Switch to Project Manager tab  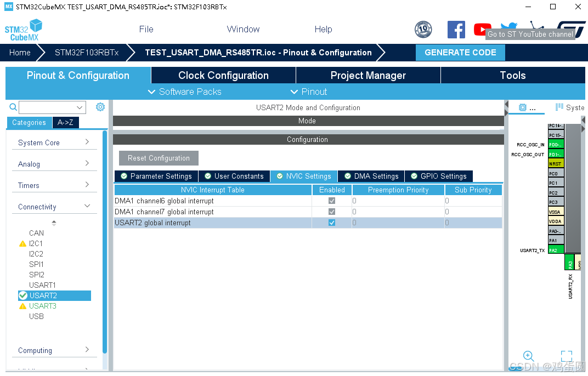[368, 75]
